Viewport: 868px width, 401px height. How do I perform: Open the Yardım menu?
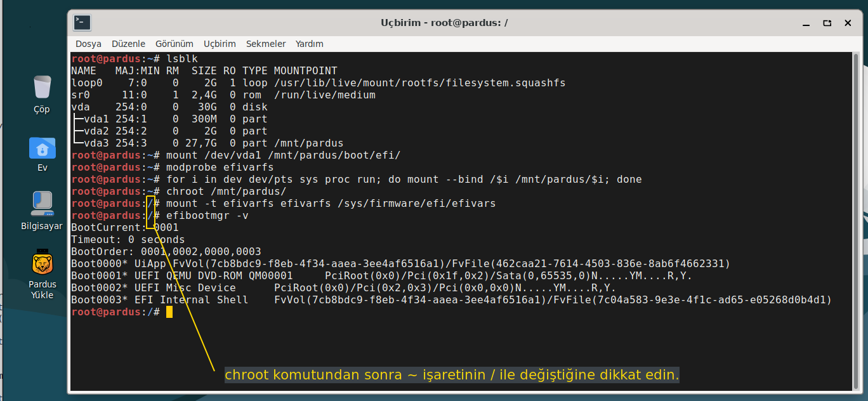click(x=310, y=44)
